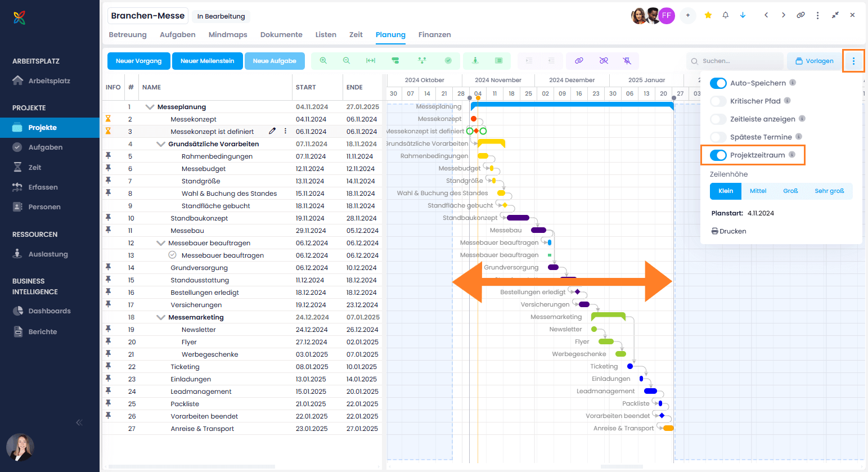Screen dimensions: 868x472
Task: Open the three-dot planning options menu
Action: tap(853, 61)
